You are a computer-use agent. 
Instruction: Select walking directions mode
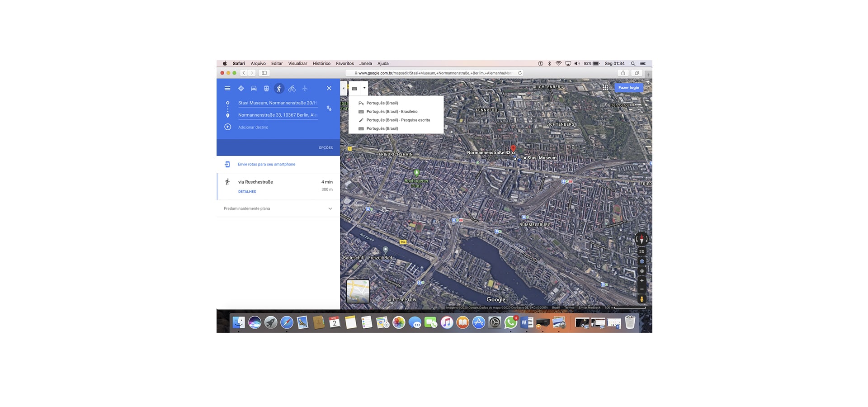(x=279, y=89)
